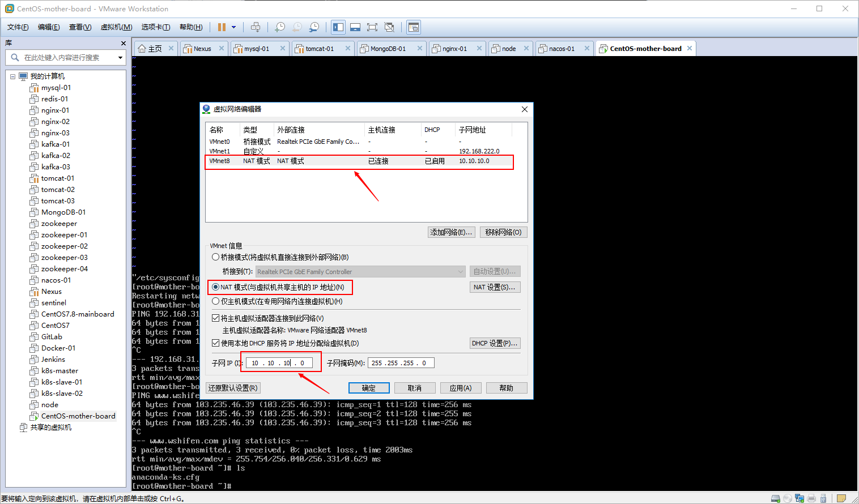
Task: Switch to full screen mode
Action: point(372,27)
